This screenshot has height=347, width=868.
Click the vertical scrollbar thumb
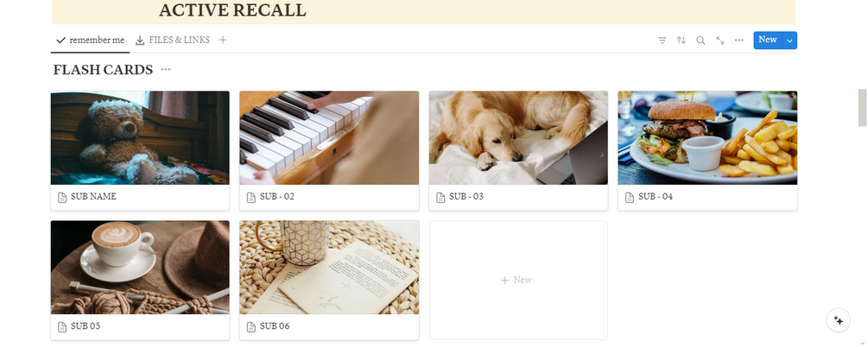[x=862, y=108]
